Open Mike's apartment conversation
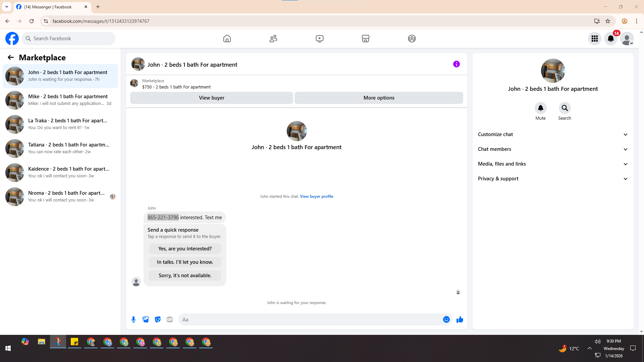 pyautogui.click(x=60, y=100)
